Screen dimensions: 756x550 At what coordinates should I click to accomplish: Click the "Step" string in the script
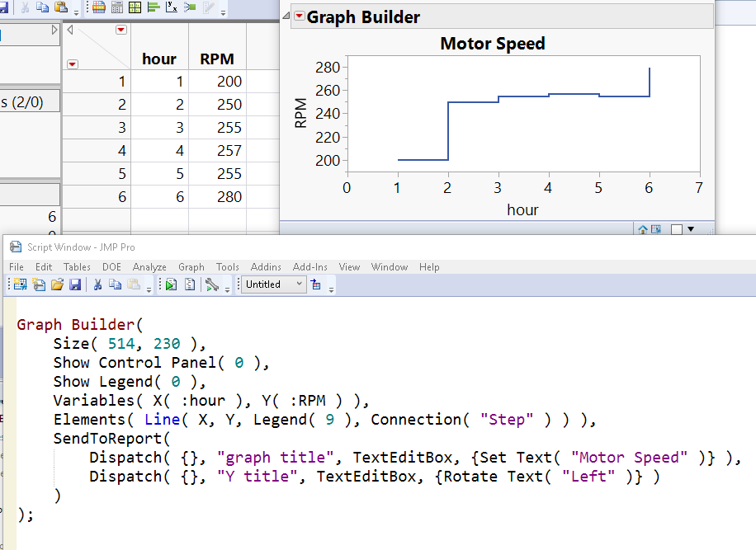[x=507, y=420]
